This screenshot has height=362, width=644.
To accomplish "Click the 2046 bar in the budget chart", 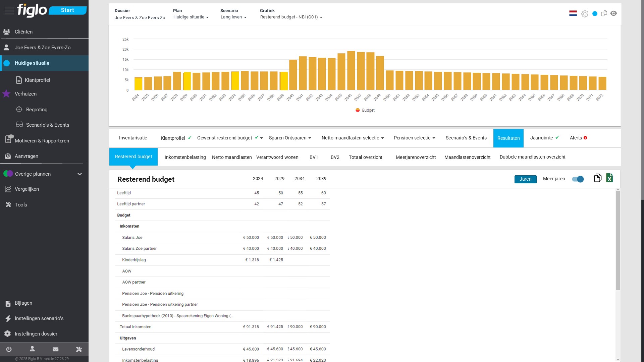I will [351, 70].
